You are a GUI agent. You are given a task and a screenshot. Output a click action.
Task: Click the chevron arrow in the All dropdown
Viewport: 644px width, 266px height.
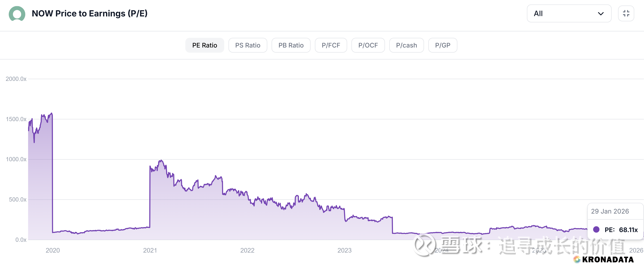(x=601, y=14)
